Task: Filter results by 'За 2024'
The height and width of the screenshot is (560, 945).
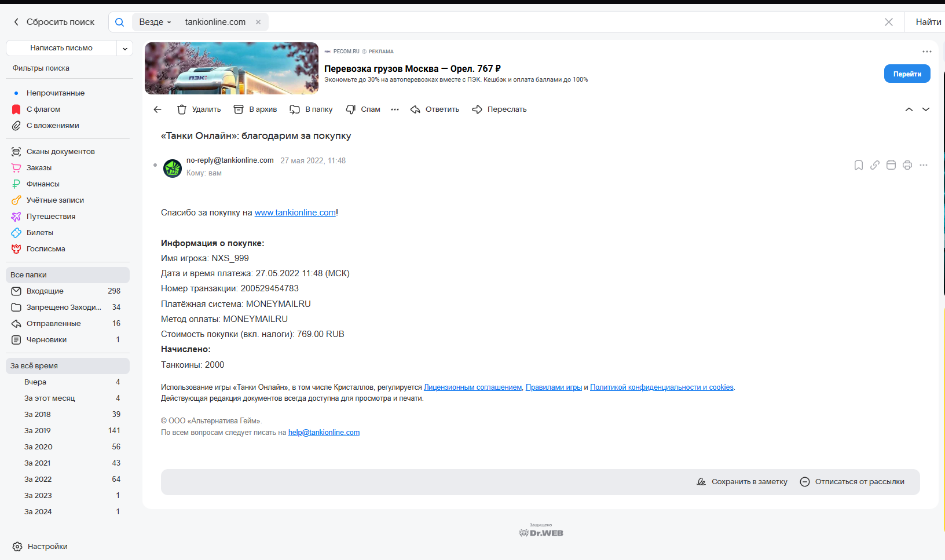Action: (68, 512)
